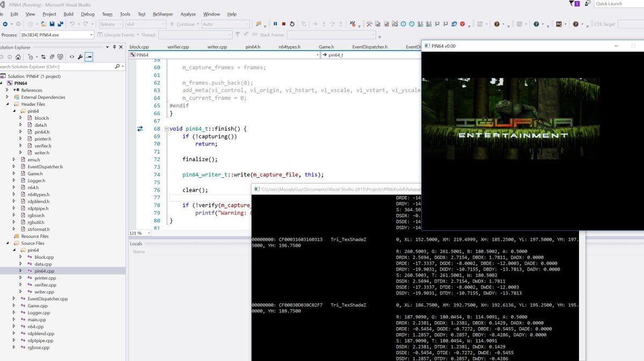Click the Break All (pause) debug icon

[x=275, y=24]
